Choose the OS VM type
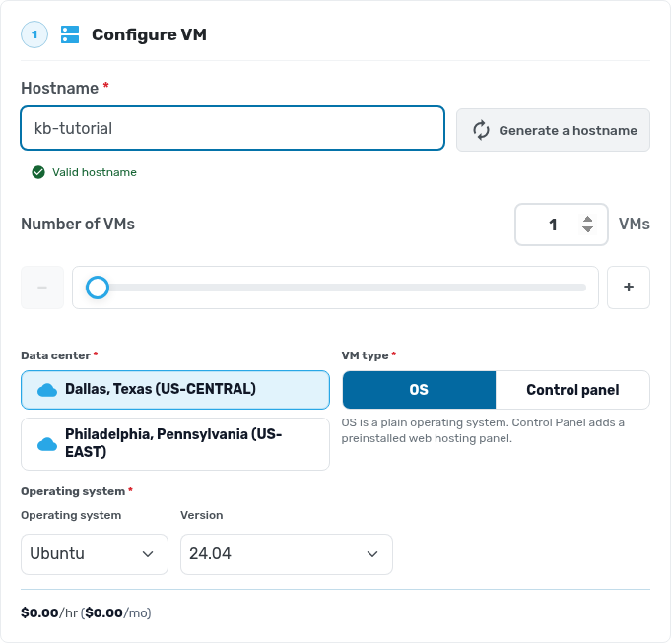 (x=419, y=390)
